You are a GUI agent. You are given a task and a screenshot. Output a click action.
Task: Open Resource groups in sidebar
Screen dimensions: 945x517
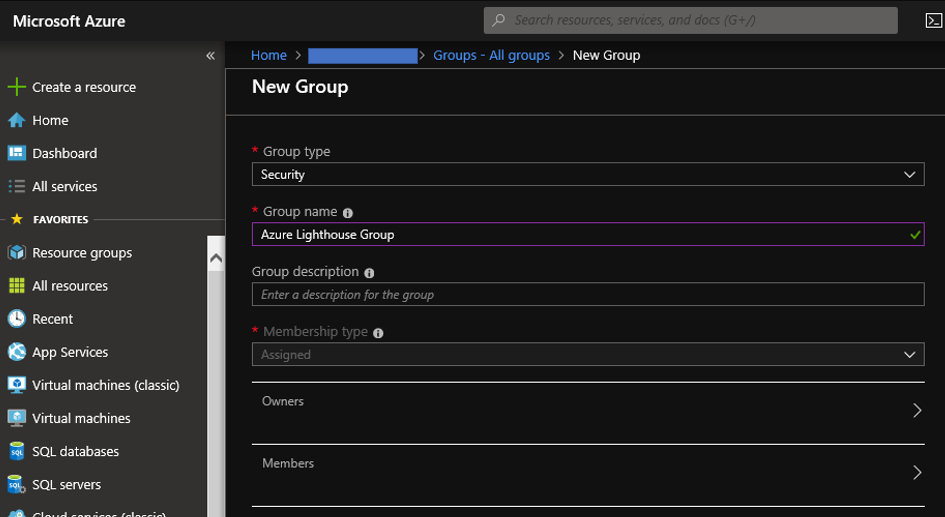click(82, 252)
